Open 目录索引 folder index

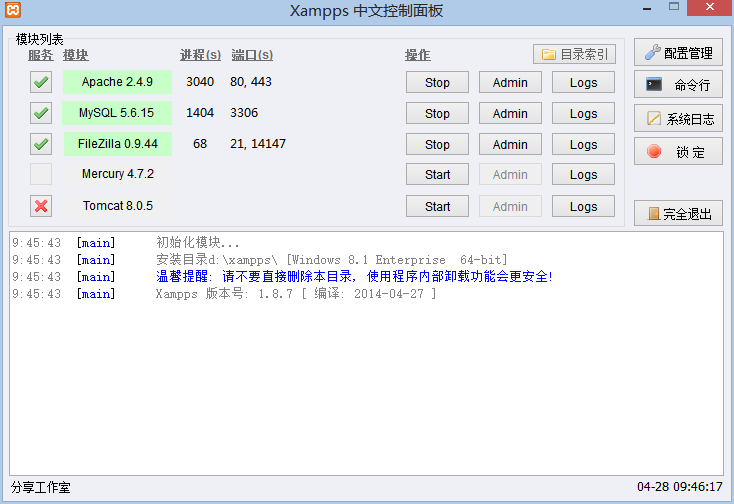[x=574, y=54]
